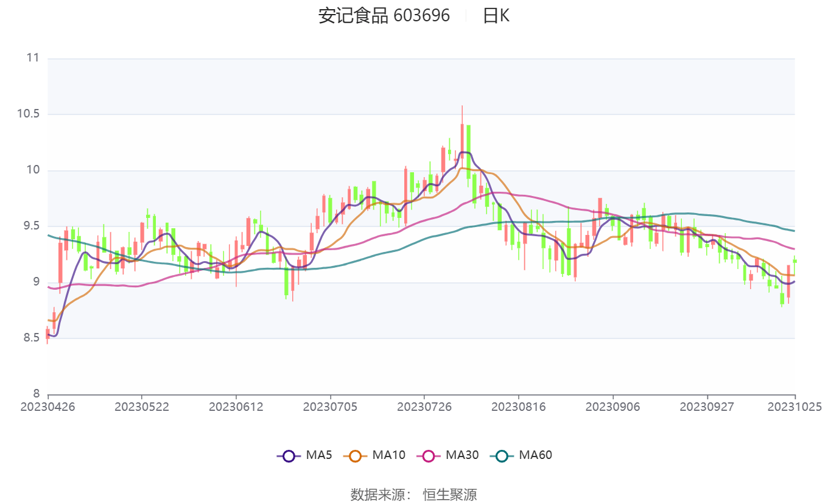Select the 20230705 date tick label

pyautogui.click(x=330, y=407)
